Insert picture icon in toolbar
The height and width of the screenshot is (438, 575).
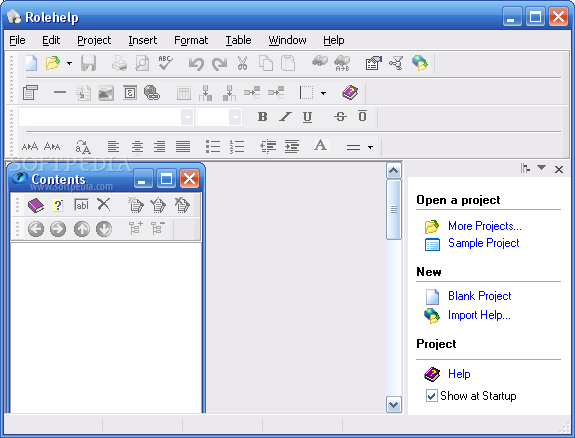pos(106,93)
